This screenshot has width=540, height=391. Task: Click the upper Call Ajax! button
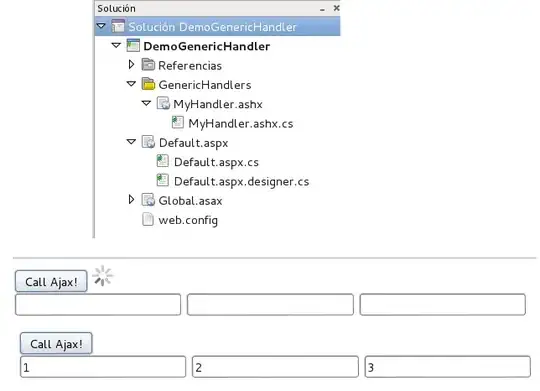coord(51,281)
